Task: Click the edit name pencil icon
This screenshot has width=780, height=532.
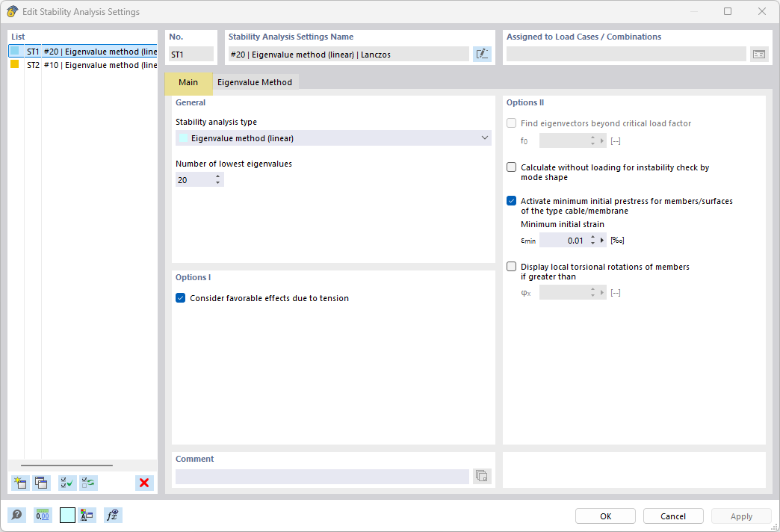Action: pos(482,54)
